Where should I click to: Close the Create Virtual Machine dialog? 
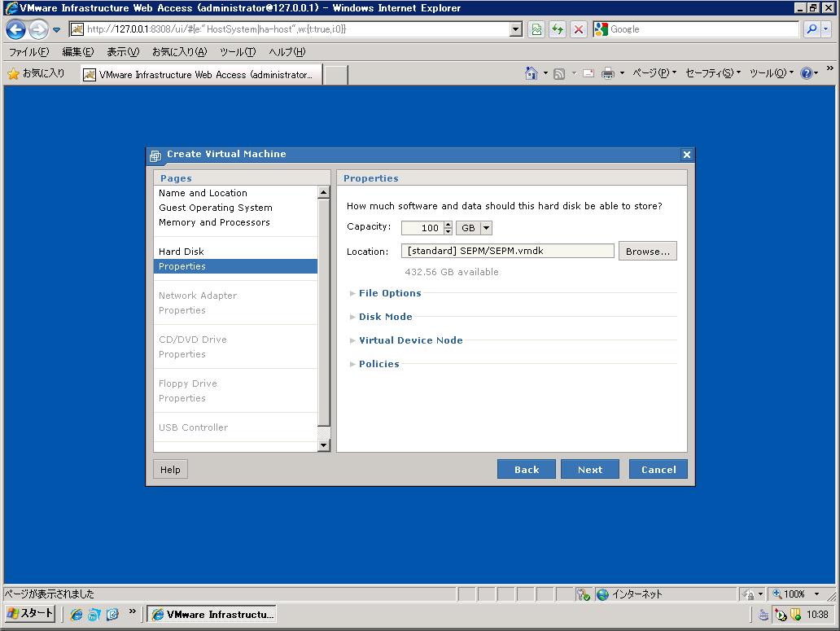click(x=687, y=155)
